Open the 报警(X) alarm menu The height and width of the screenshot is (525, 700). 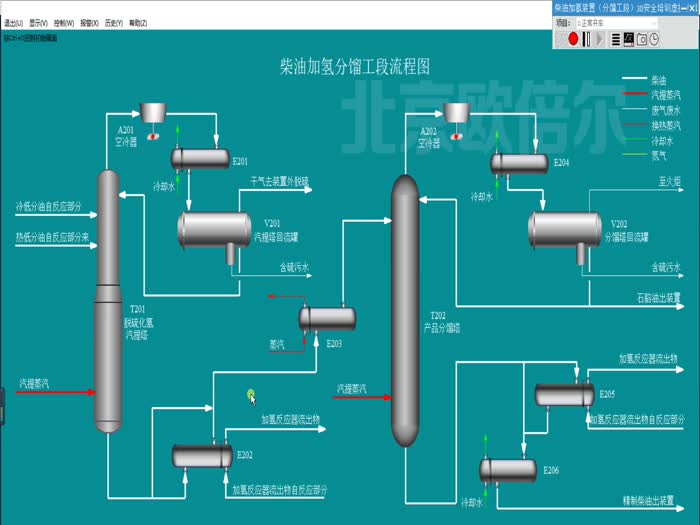click(x=89, y=22)
